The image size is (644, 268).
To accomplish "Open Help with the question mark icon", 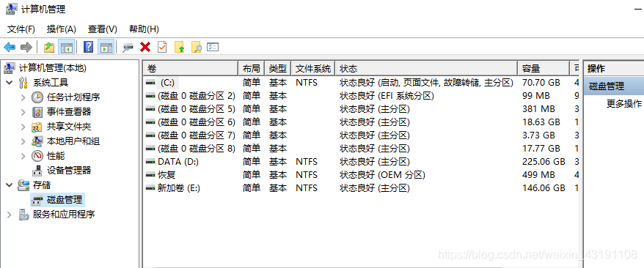I will 88,47.
